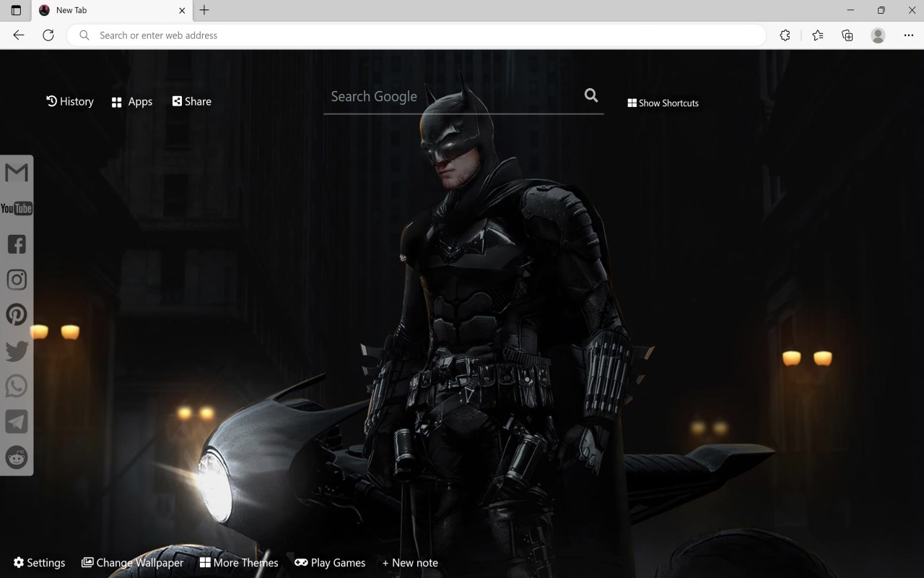Open Reddit shortcut icon
This screenshot has width=924, height=578.
coord(17,457)
